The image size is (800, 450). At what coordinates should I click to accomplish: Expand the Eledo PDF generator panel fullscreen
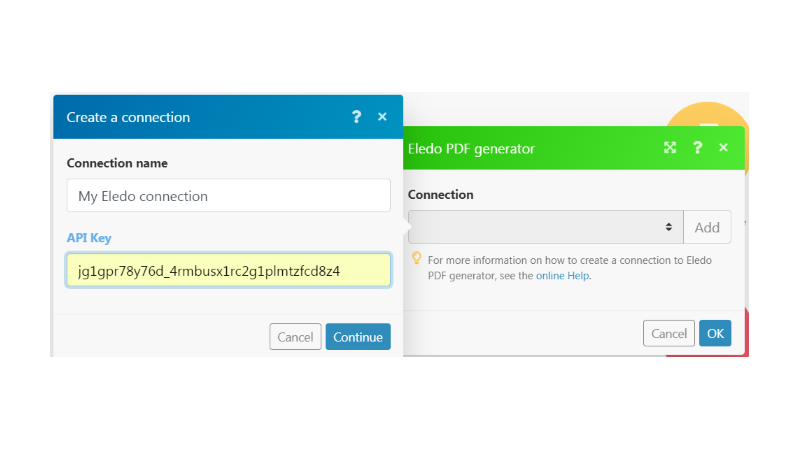[670, 148]
